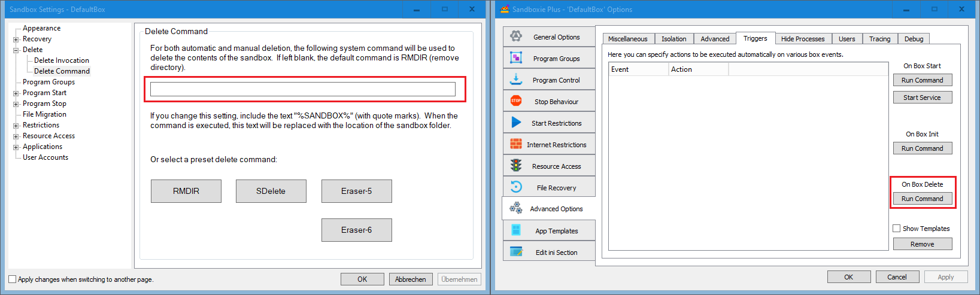Image resolution: width=980 pixels, height=295 pixels.
Task: Click the red Stop Behaviour icon
Action: point(516,101)
